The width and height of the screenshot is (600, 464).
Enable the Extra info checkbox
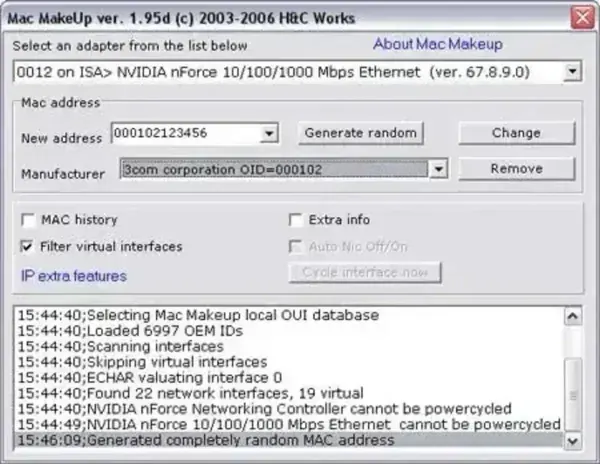point(296,220)
